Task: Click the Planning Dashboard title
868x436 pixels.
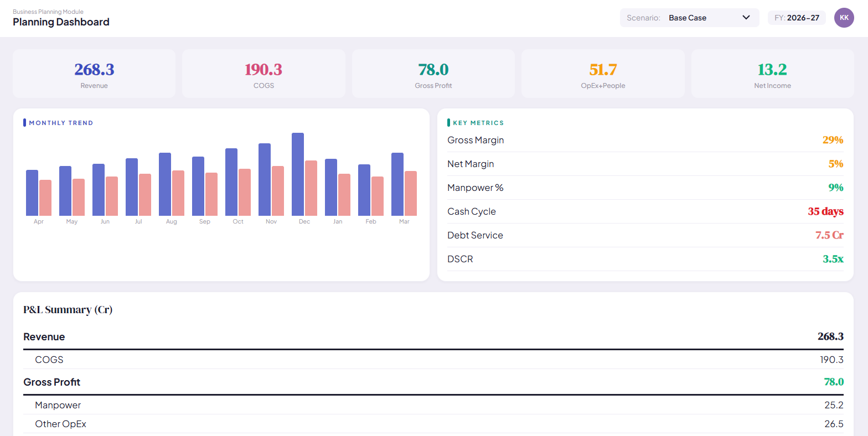Action: (x=61, y=22)
